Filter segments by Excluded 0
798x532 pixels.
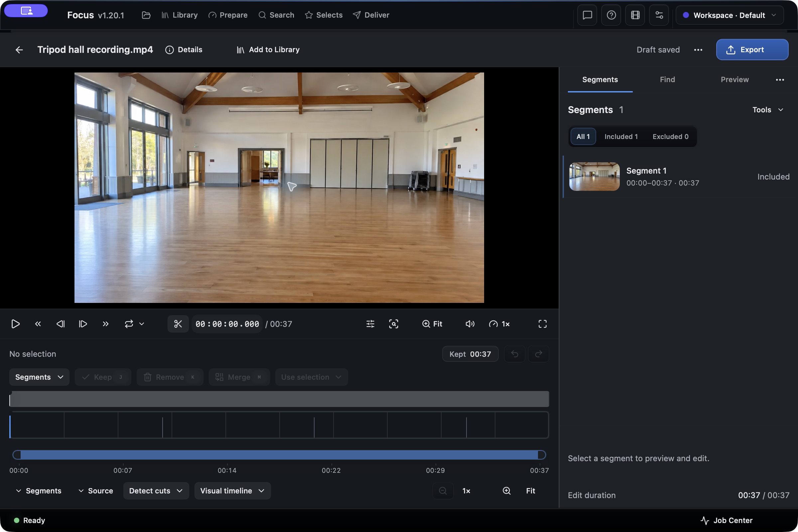click(670, 137)
